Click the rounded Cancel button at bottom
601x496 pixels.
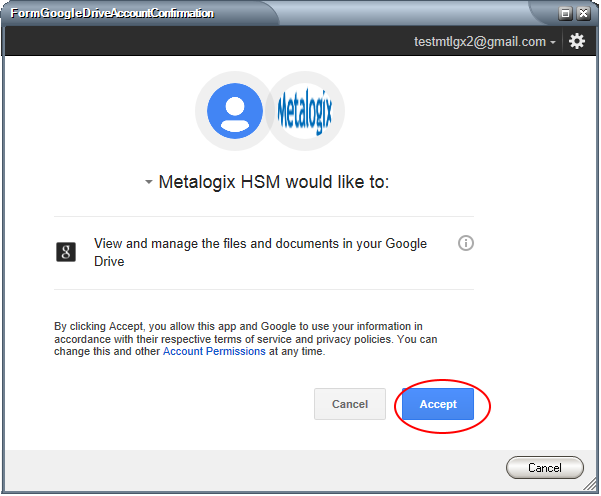546,468
